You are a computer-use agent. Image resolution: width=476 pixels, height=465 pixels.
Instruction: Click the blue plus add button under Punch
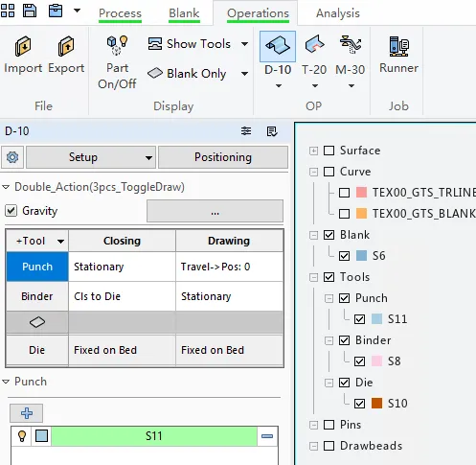click(27, 413)
